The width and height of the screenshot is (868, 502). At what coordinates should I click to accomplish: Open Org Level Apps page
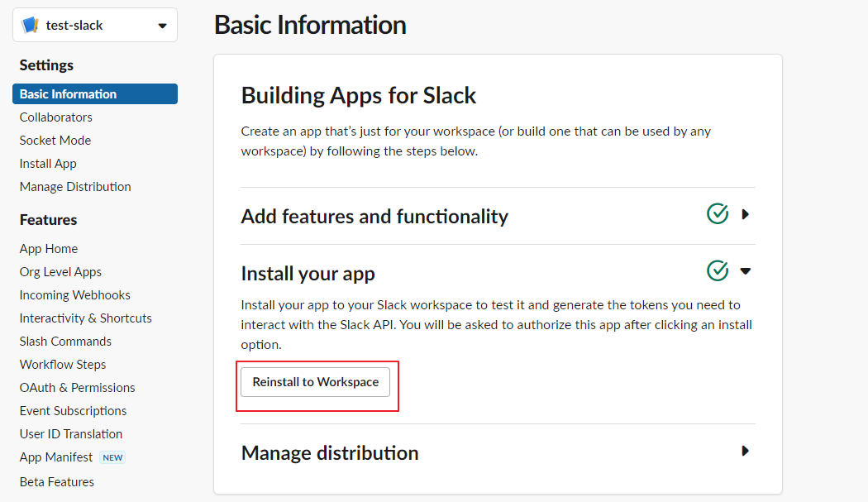(x=60, y=273)
